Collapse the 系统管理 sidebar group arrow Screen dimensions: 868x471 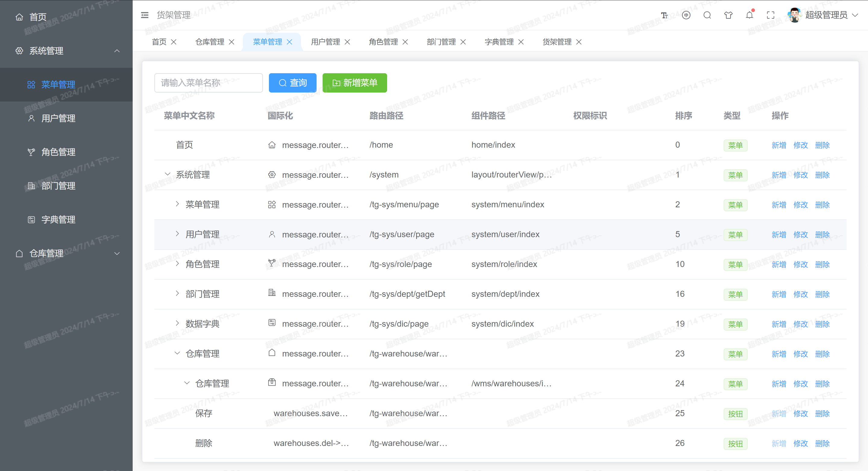pos(117,51)
